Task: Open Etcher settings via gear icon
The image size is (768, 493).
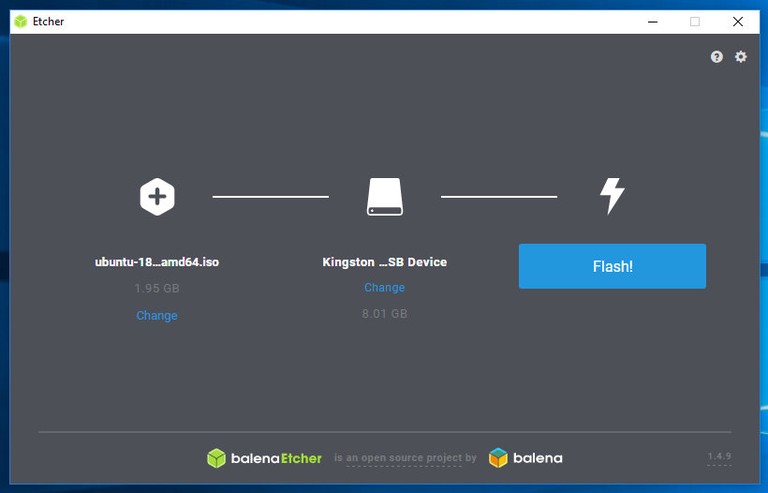Action: 741,57
